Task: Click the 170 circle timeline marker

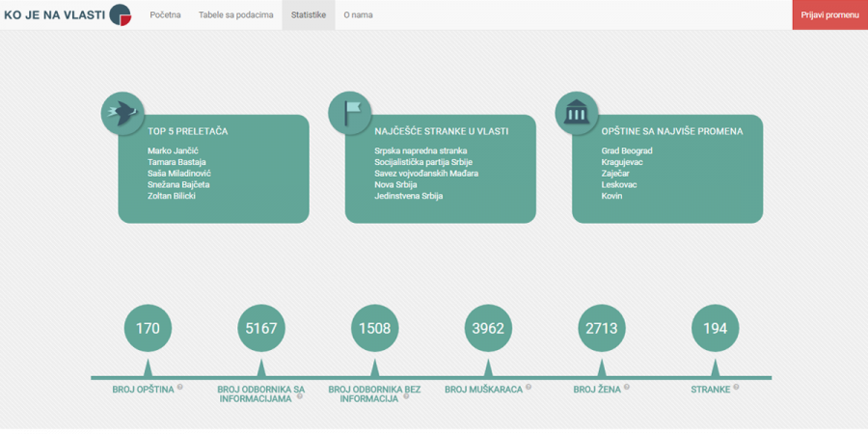Action: [148, 328]
